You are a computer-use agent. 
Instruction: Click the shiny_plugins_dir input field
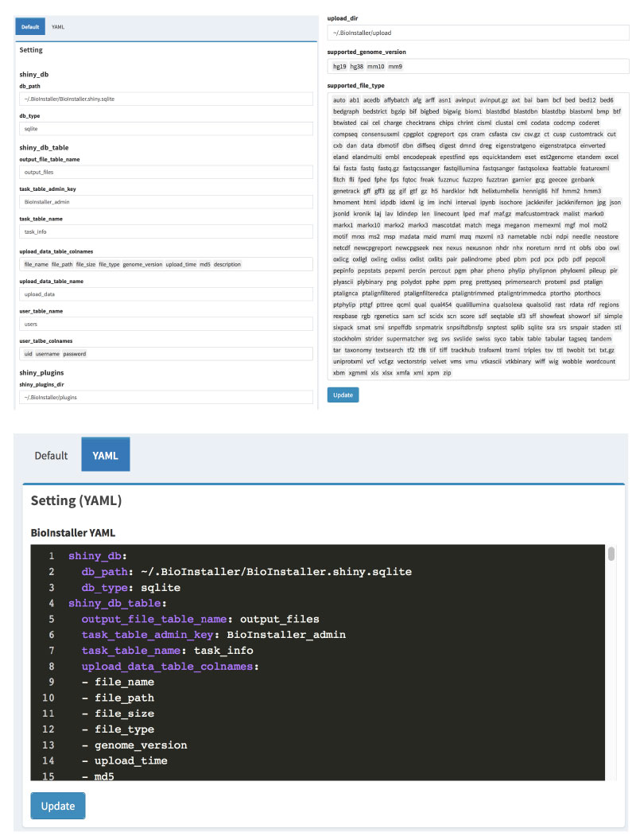click(166, 398)
